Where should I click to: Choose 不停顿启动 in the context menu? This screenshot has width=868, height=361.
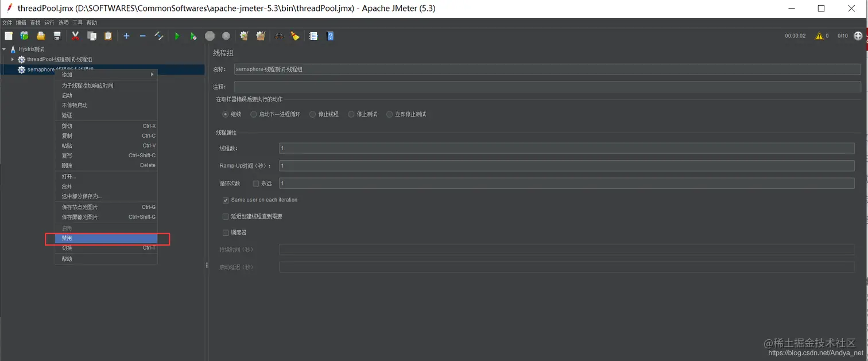[106, 105]
